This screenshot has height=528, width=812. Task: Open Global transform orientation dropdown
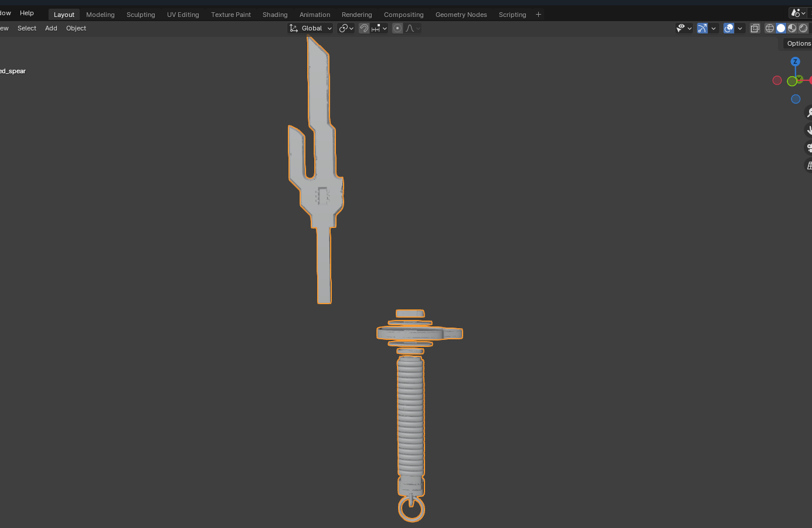click(x=311, y=28)
